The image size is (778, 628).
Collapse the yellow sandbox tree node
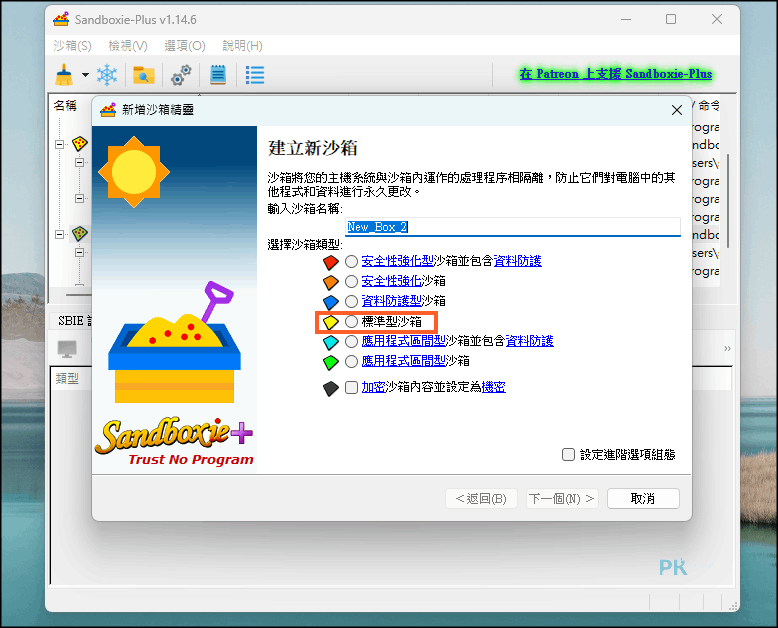point(60,144)
